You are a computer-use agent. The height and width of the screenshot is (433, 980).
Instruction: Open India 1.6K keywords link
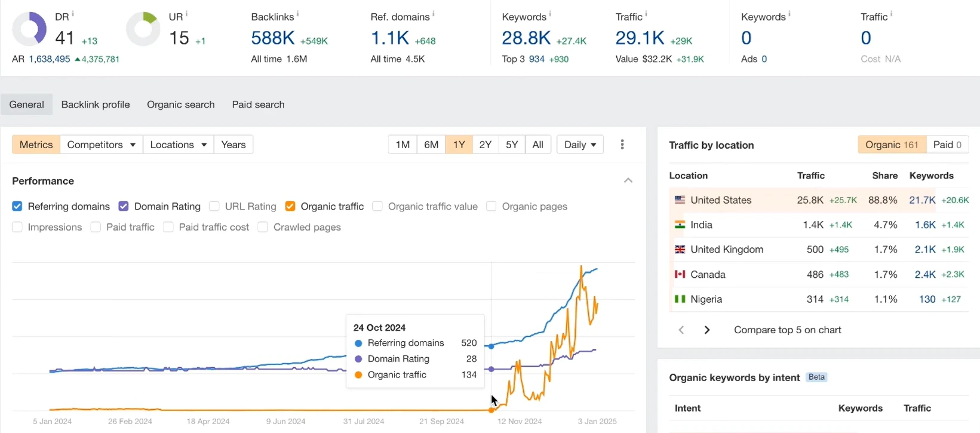[x=925, y=225]
